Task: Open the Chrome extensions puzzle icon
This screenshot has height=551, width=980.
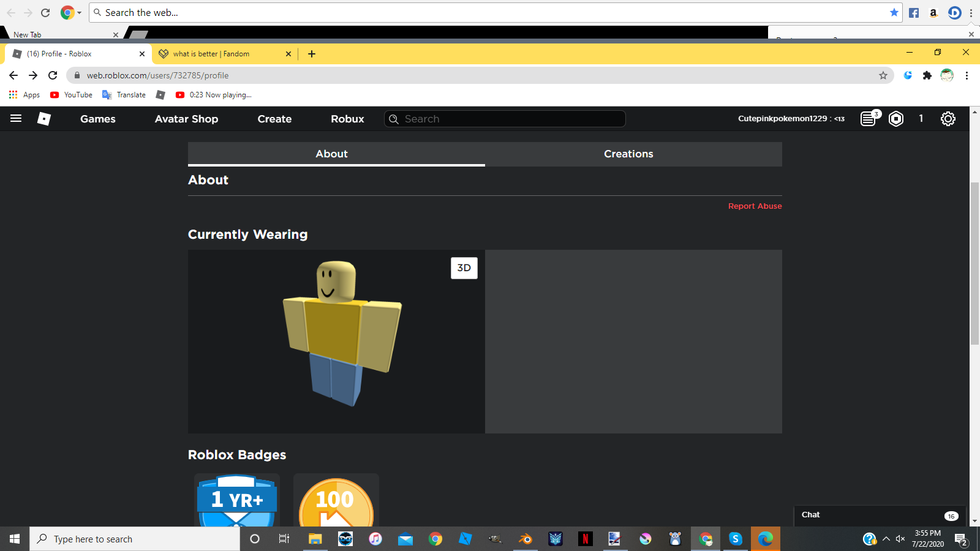Action: (927, 75)
